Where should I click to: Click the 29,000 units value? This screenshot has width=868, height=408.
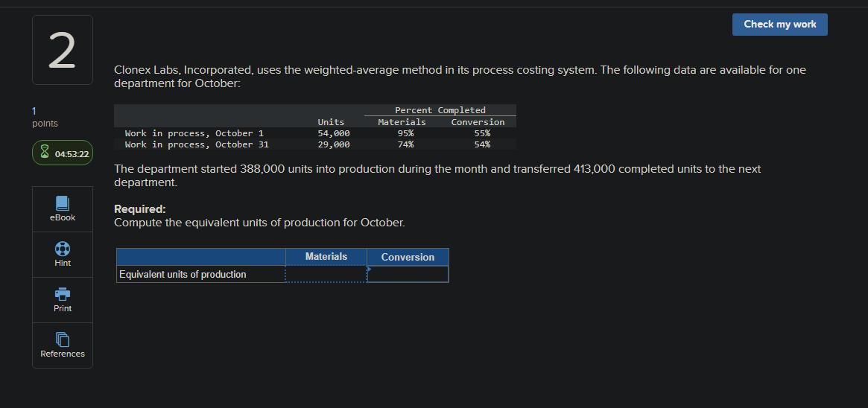click(333, 144)
